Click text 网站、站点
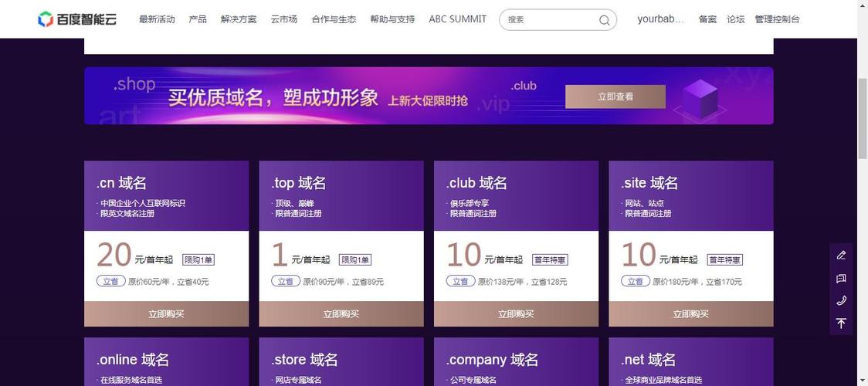Image resolution: width=868 pixels, height=386 pixels. click(x=644, y=204)
